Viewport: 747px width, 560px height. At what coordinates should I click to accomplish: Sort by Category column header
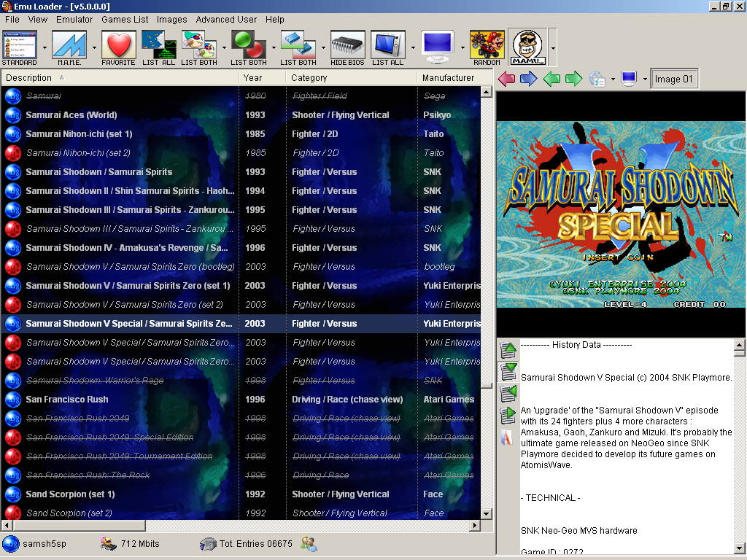click(x=351, y=77)
